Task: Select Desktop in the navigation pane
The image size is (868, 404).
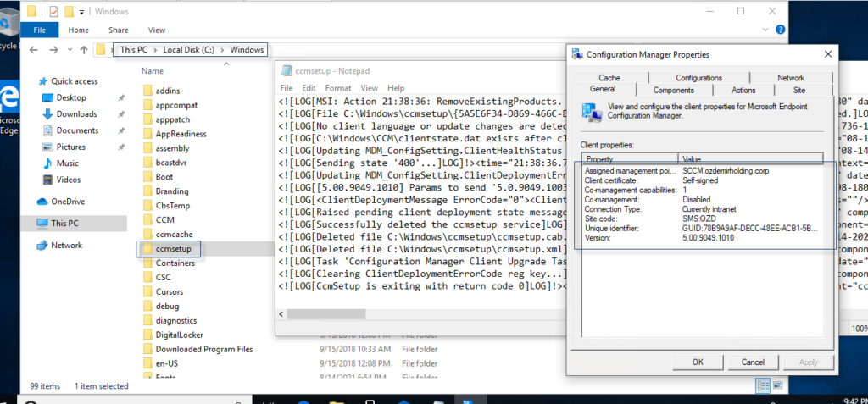Action: click(71, 97)
